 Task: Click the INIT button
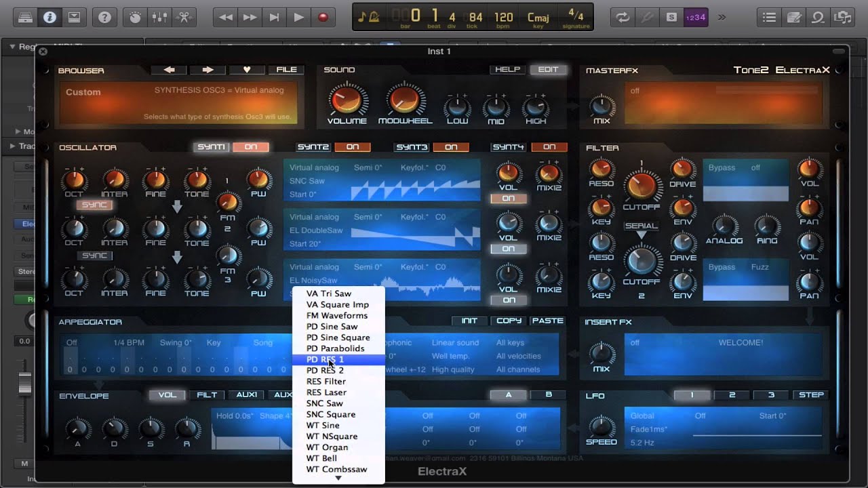point(469,321)
